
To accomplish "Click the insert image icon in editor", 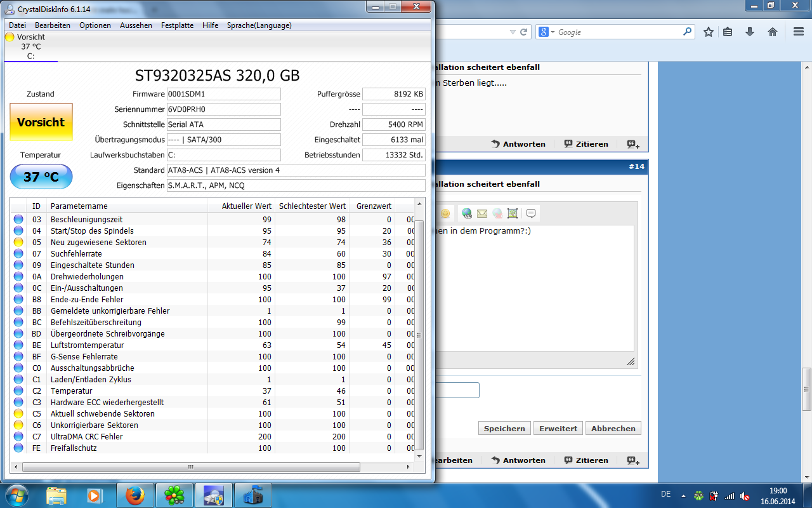I will [513, 213].
